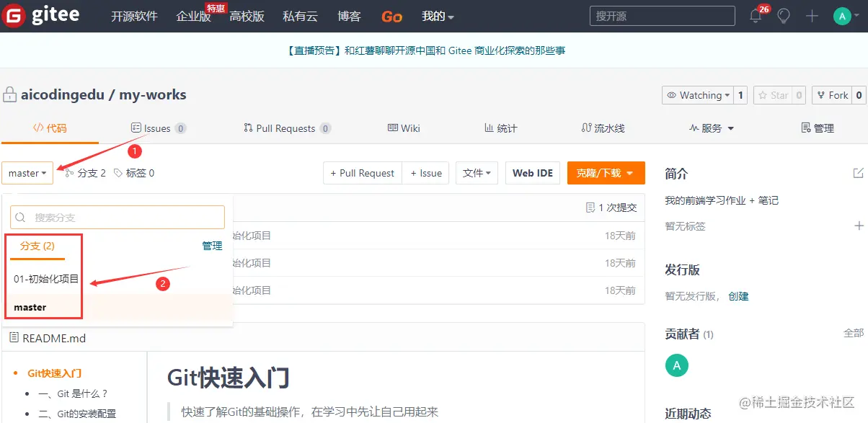Click the 管理 link in branch dropdown

[212, 246]
